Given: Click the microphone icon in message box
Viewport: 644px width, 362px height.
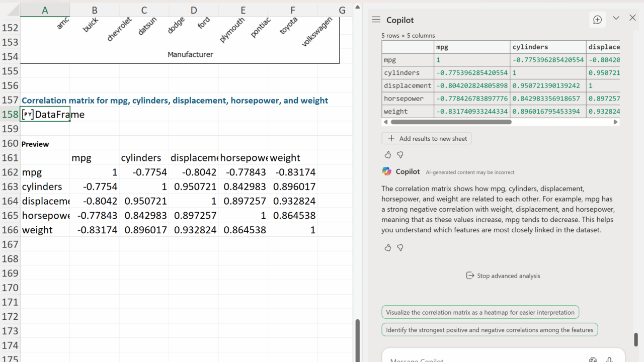Looking at the screenshot, I should [609, 359].
